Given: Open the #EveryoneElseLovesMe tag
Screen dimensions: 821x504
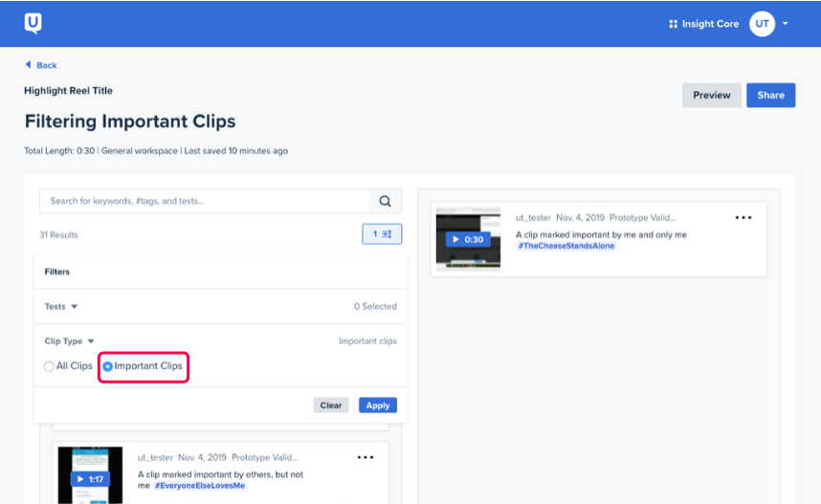Looking at the screenshot, I should click(x=199, y=486).
